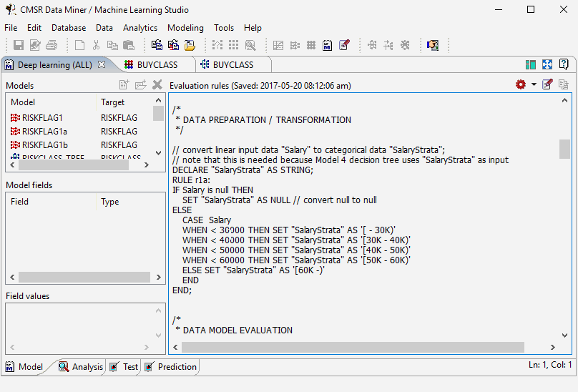Click the Print toolbar icon
Viewport: 578px width, 392px height.
[x=52, y=45]
